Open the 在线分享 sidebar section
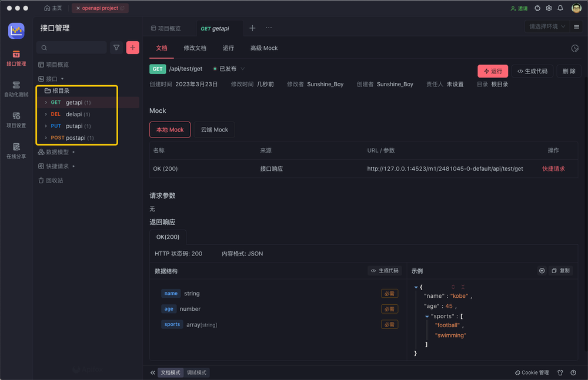The image size is (588, 380). (16, 151)
